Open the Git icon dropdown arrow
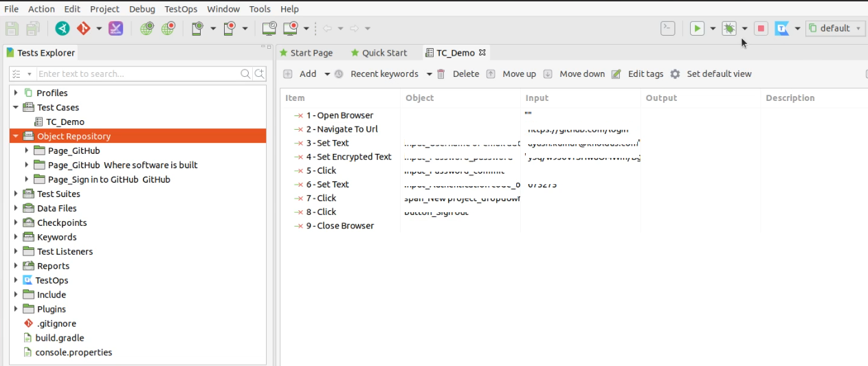 click(x=99, y=29)
